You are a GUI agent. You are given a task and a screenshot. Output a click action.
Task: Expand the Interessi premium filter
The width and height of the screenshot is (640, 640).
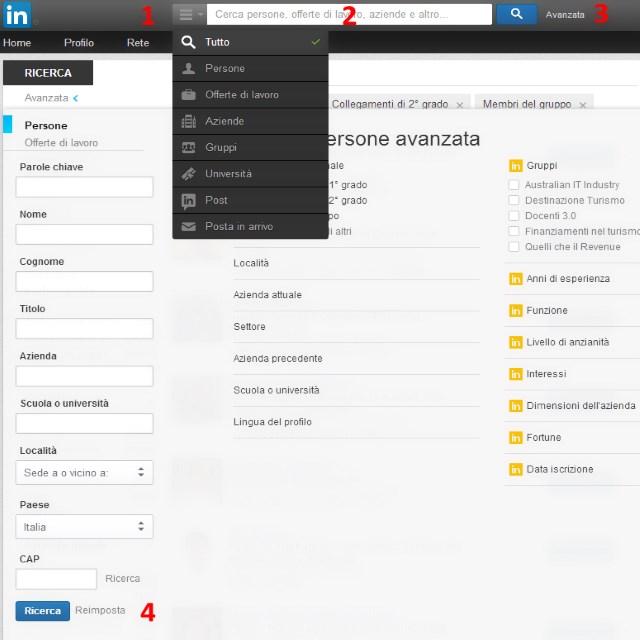coord(546,374)
